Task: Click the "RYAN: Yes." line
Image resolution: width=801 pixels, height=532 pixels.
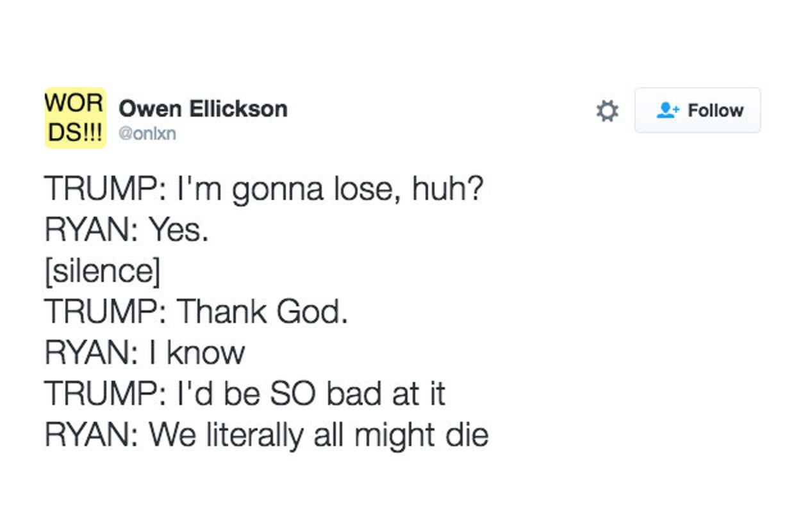Action: coord(127,231)
